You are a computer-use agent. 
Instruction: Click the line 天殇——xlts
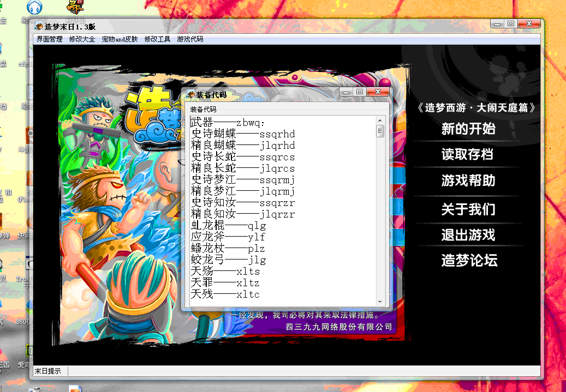click(225, 271)
